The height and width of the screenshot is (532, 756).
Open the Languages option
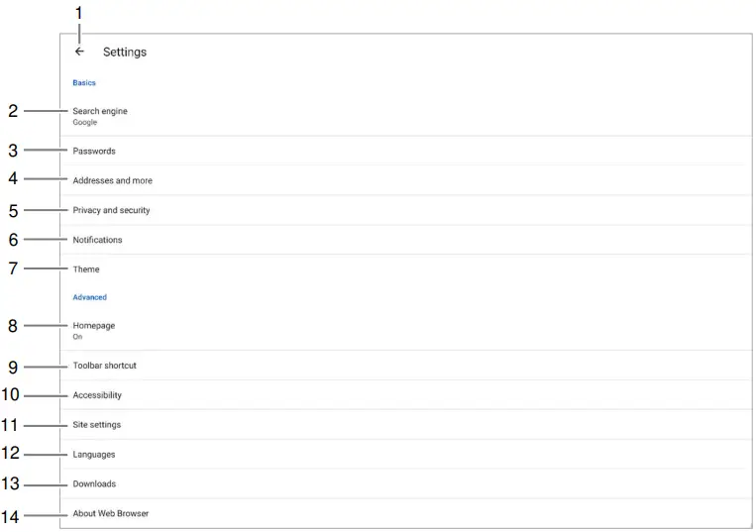(94, 455)
